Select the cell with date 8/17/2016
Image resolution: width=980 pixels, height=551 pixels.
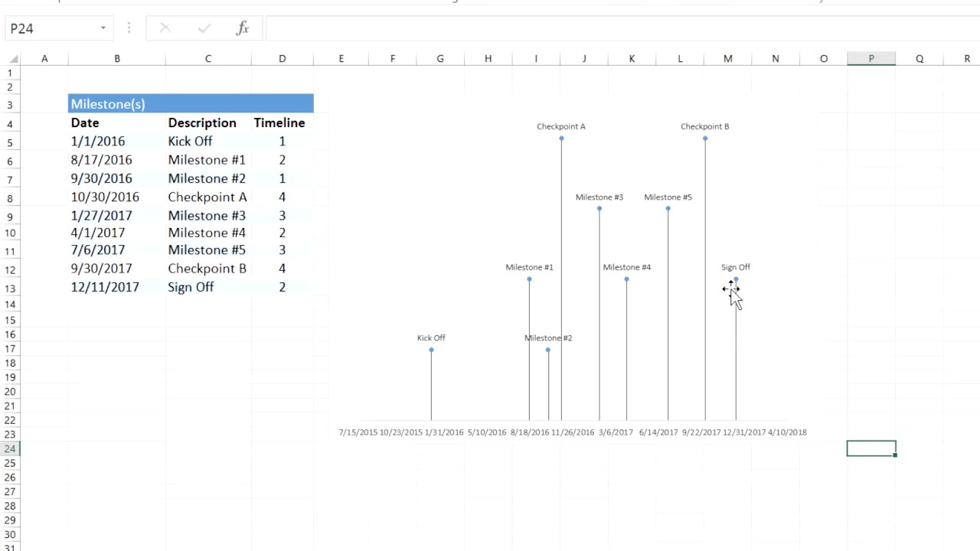tap(117, 160)
